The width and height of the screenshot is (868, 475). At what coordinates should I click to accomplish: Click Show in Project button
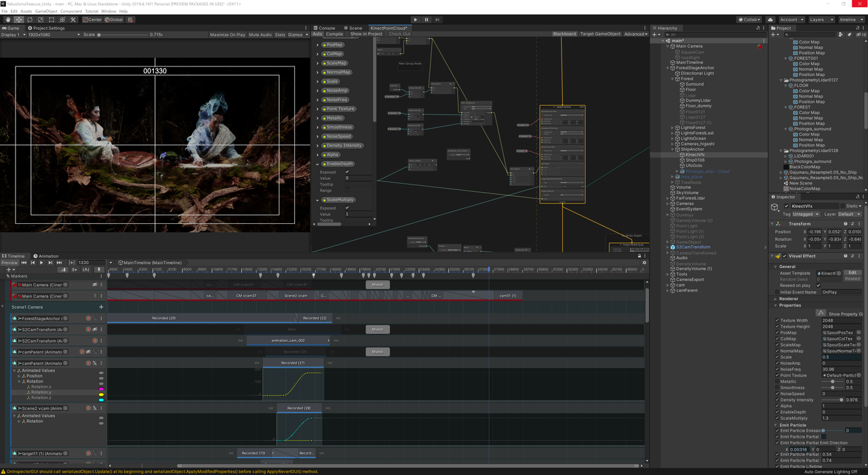coord(366,34)
